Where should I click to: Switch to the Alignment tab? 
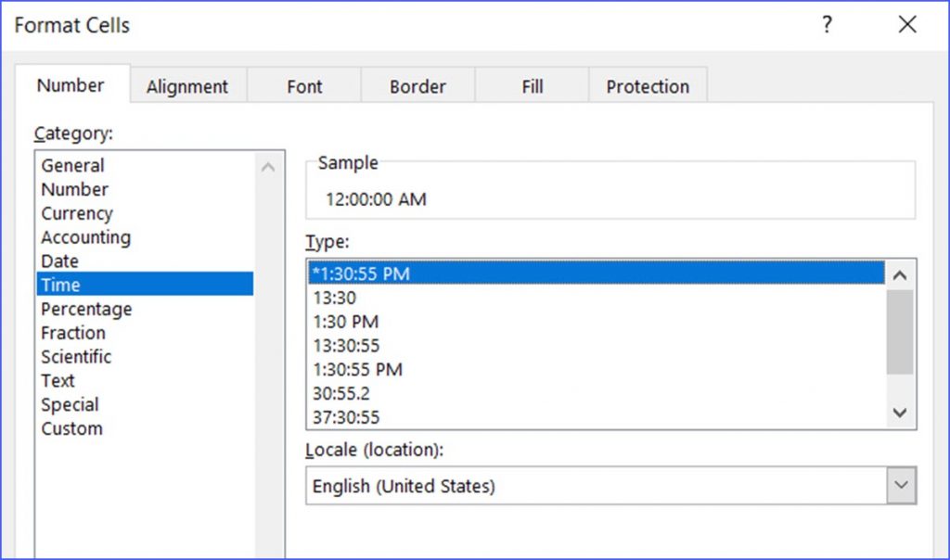pos(186,86)
